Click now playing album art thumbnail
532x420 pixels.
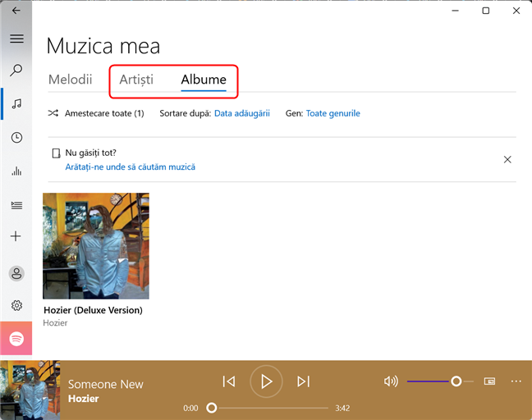coord(30,390)
